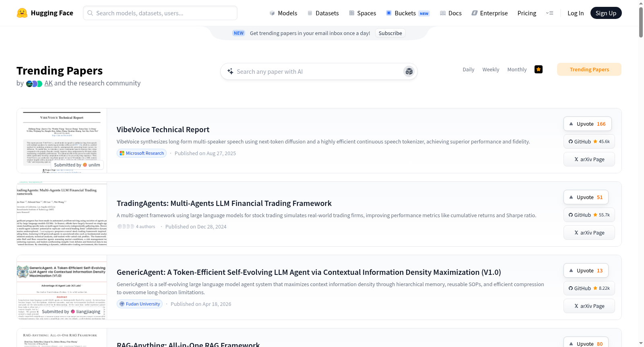Image resolution: width=644 pixels, height=347 pixels.
Task: Focus the top models search field
Action: (160, 13)
